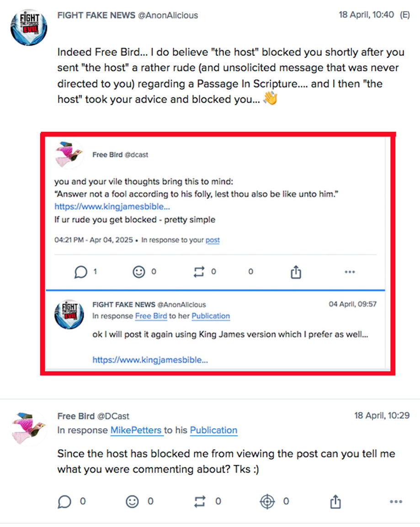Click the comment bubble in the embedded screenshot
The width and height of the screenshot is (420, 527).
point(80,272)
